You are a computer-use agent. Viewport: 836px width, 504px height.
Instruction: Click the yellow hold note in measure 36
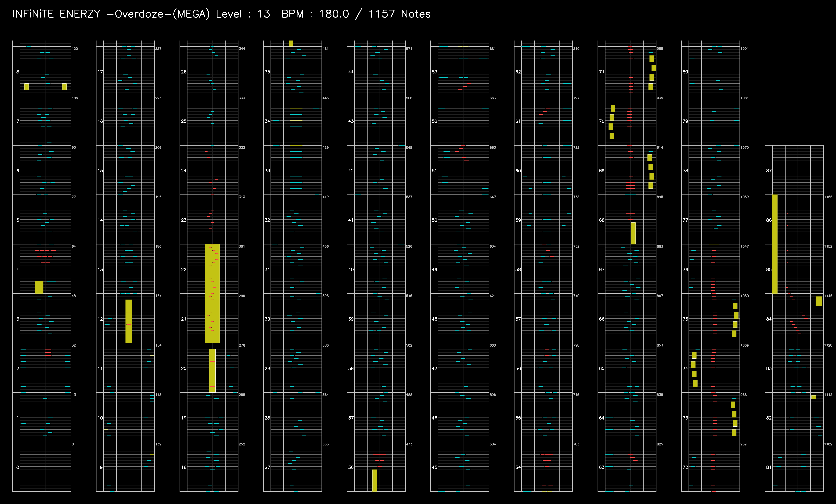coord(375,480)
